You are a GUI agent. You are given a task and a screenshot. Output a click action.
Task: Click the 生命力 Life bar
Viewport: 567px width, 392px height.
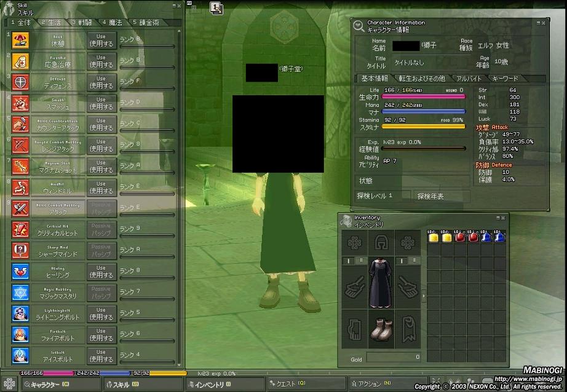[x=424, y=97]
